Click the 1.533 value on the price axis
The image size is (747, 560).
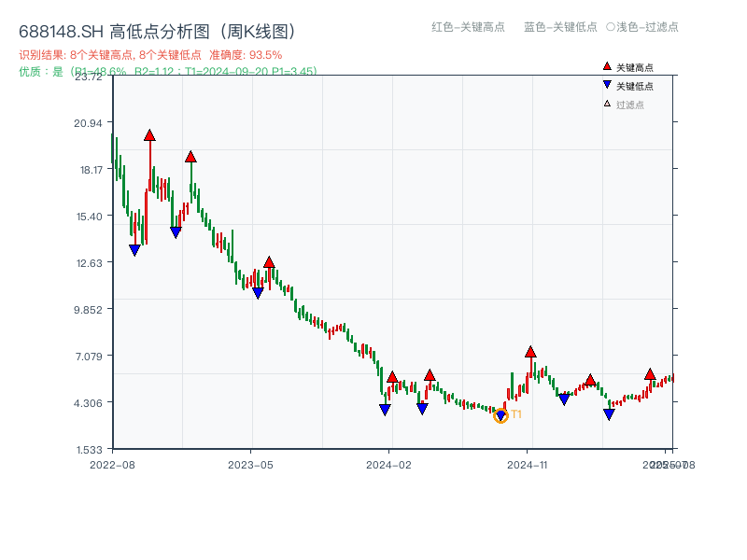pos(88,449)
